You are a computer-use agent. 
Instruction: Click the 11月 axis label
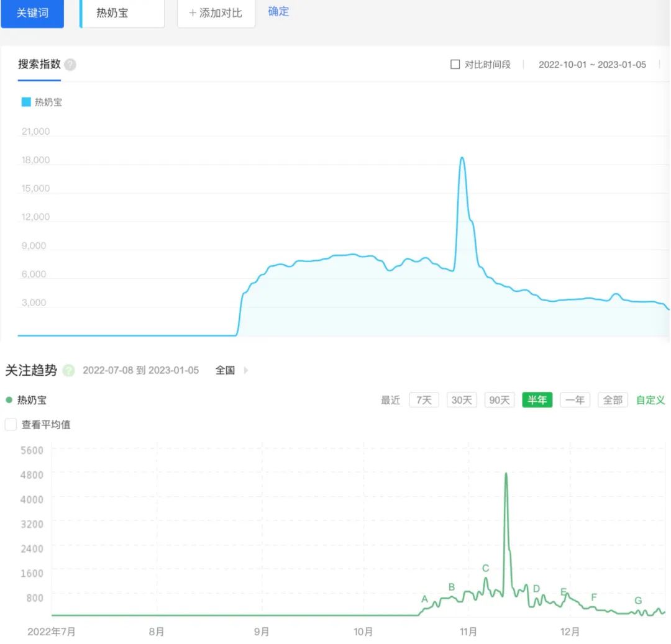(x=468, y=632)
